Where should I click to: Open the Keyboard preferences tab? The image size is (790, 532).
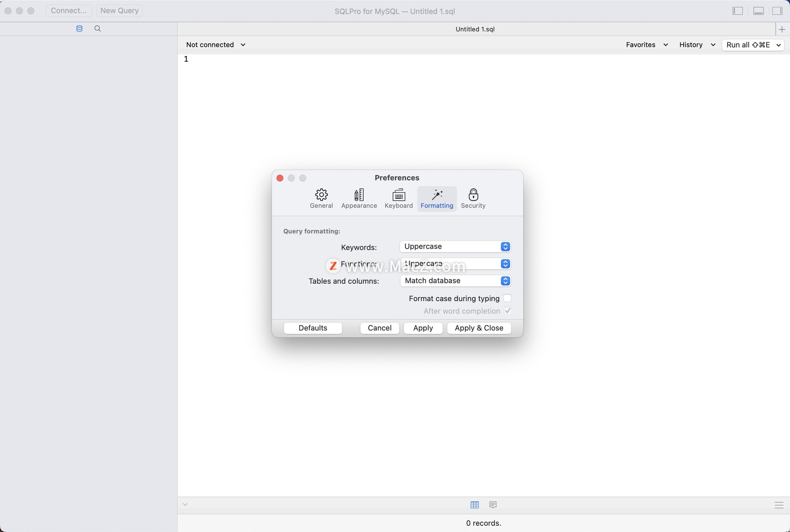click(398, 199)
